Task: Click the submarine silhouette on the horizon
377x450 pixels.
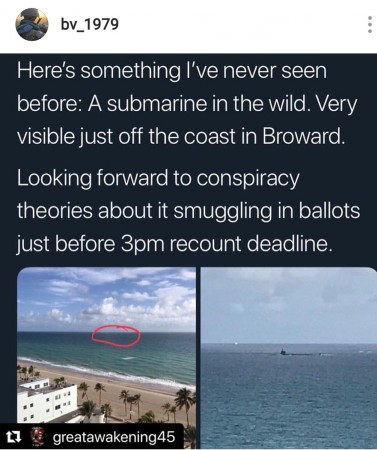Action: 297,352
